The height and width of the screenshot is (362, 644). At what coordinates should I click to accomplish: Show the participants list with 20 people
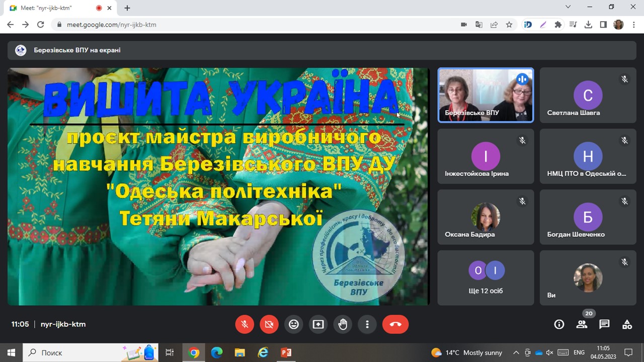click(582, 324)
